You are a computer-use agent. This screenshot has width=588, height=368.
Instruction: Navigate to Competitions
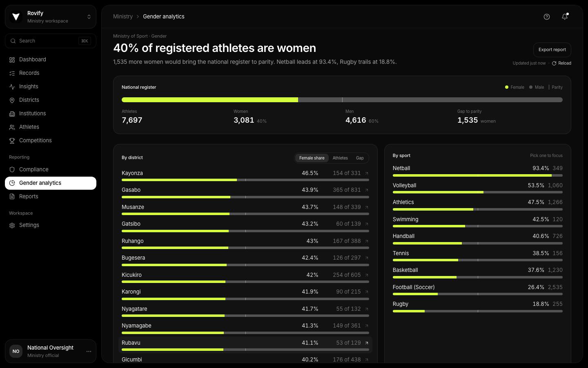click(x=51, y=141)
